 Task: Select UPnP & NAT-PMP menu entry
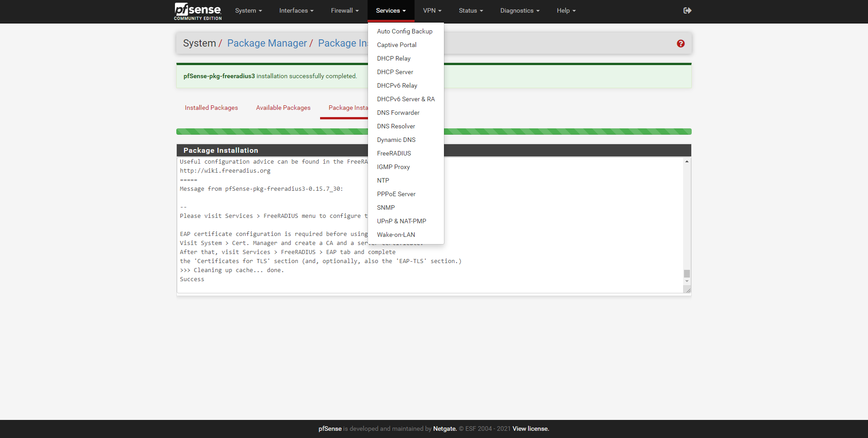pyautogui.click(x=406, y=221)
